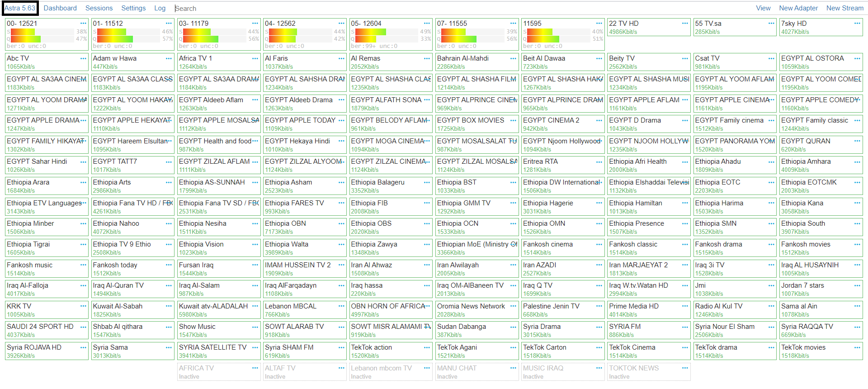This screenshot has width=868, height=389.
Task: Open the three-dot menu on adapter 07- 11555
Action: 513,23
